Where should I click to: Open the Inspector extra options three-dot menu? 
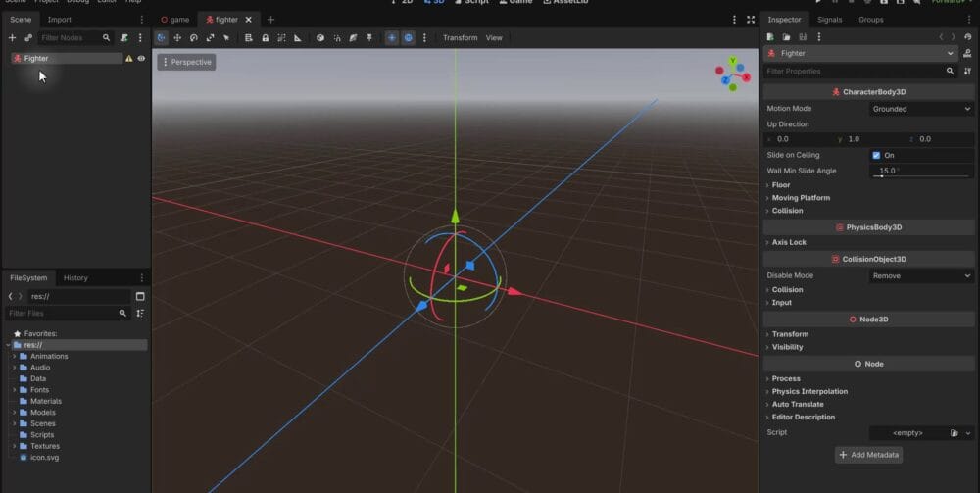818,37
